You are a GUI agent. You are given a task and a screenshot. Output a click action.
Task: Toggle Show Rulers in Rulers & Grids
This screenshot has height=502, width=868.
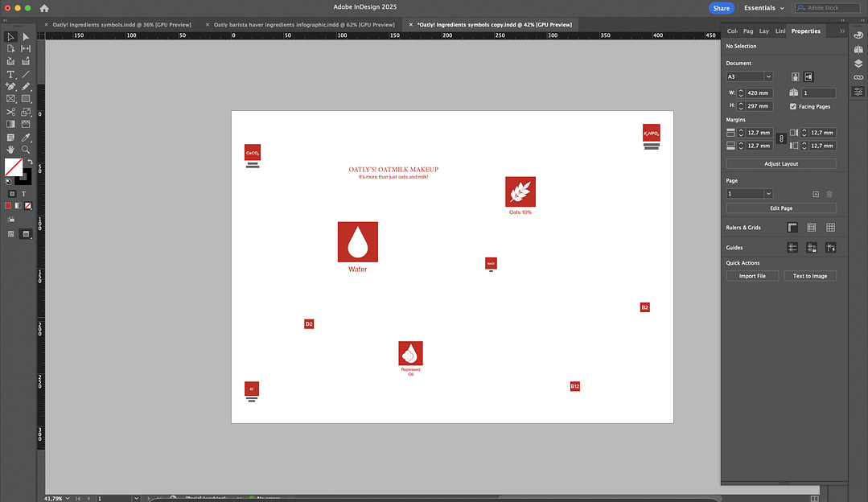click(792, 228)
